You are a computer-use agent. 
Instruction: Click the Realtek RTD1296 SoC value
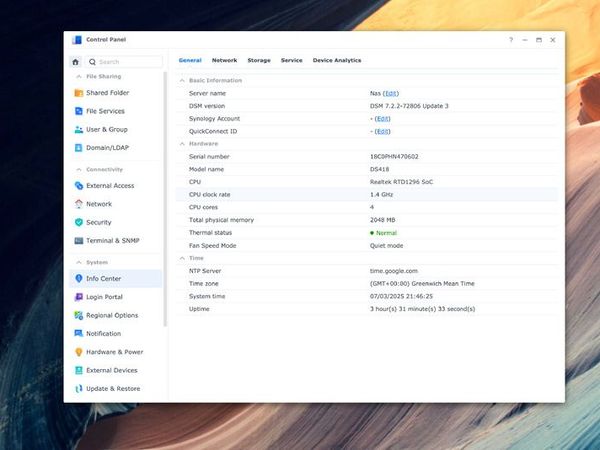(401, 182)
